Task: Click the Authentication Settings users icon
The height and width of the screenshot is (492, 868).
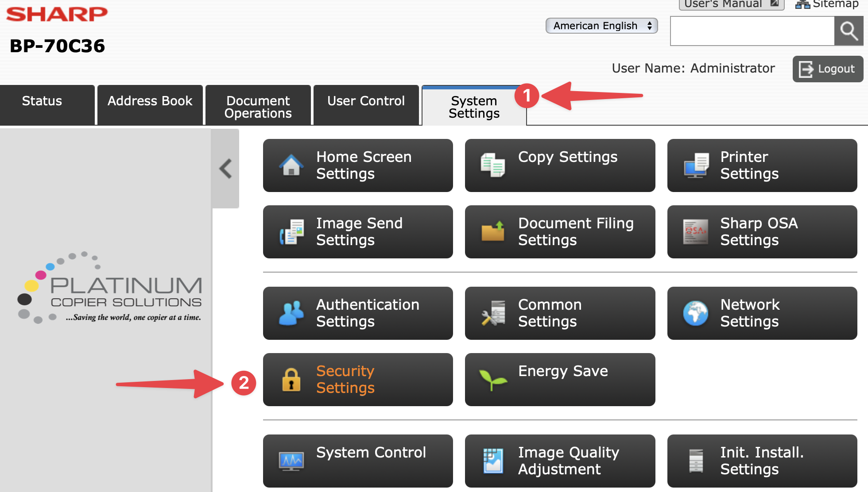Action: pyautogui.click(x=291, y=313)
